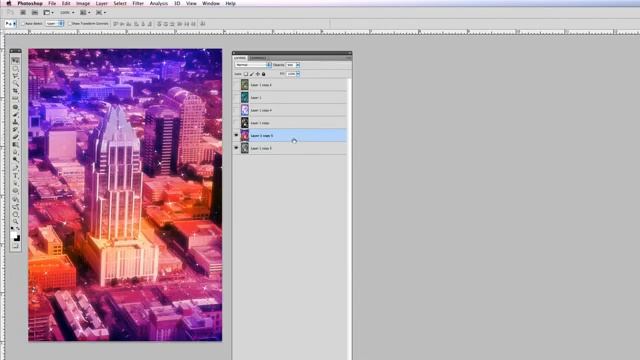This screenshot has height=360, width=640.
Task: Click the Auto-Align Layers icon
Action: pyautogui.click(x=203, y=24)
